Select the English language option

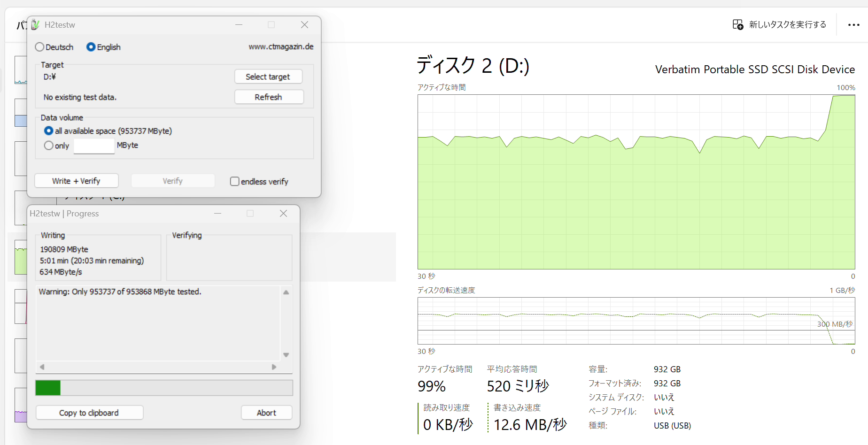tap(91, 47)
